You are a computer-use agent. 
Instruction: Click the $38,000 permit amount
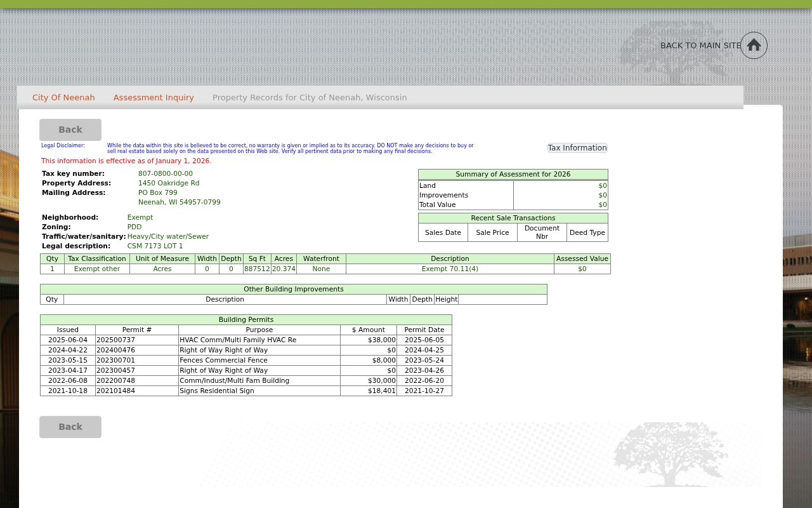coord(369,340)
